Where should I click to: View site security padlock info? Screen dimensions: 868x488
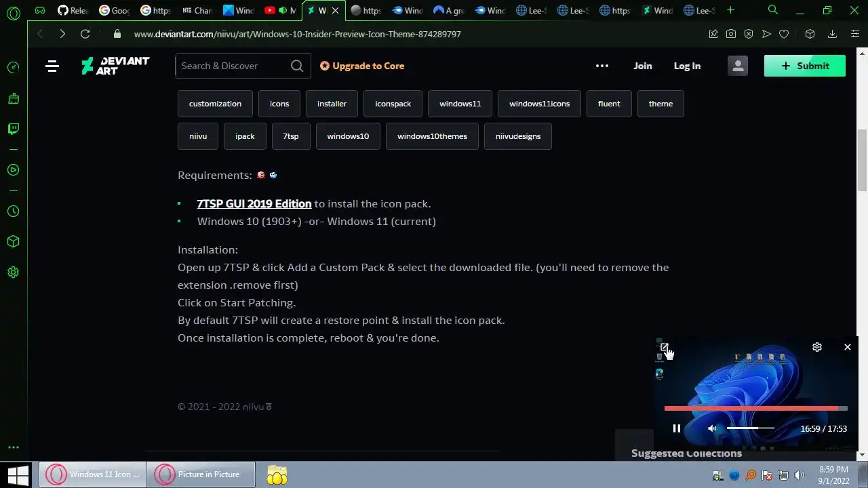[117, 34]
